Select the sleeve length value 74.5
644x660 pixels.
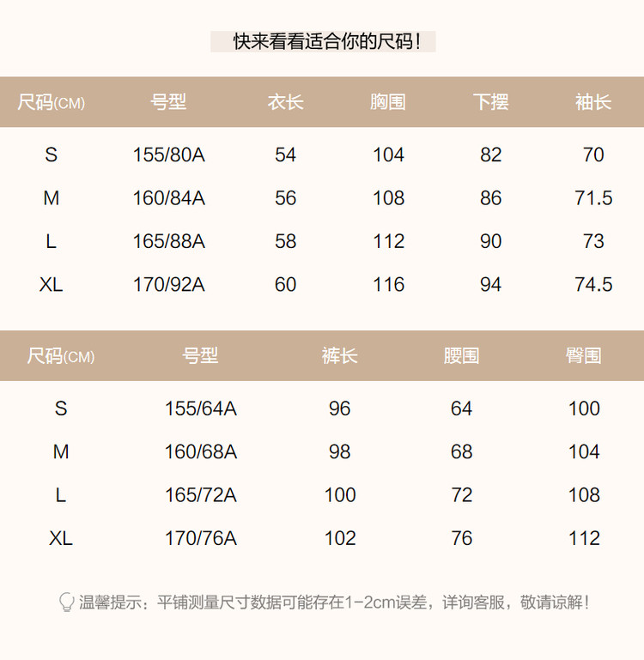coord(592,285)
